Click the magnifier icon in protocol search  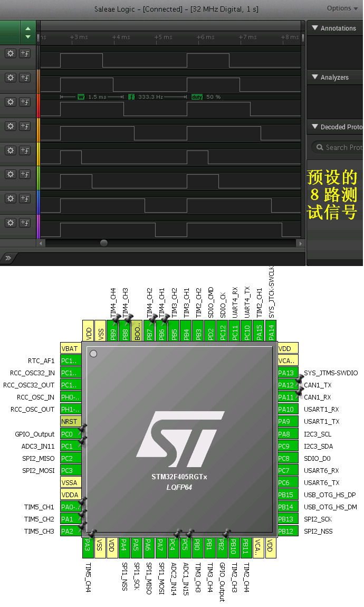[320, 147]
